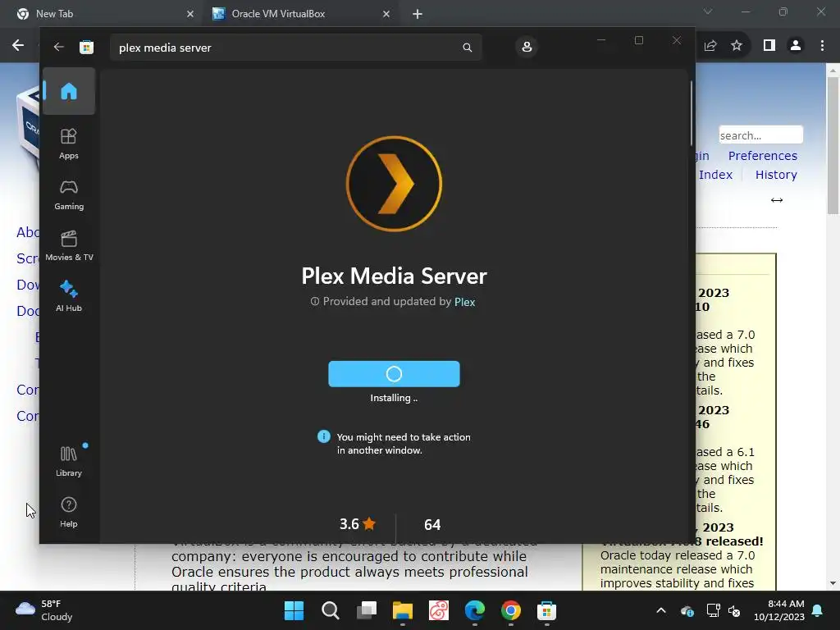Go back in Microsoft Store window
The height and width of the screenshot is (630, 840).
pyautogui.click(x=58, y=47)
